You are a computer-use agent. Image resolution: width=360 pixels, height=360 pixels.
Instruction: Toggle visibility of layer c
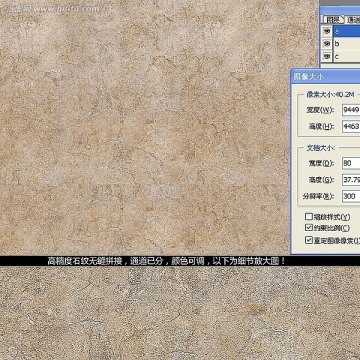pyautogui.click(x=327, y=56)
